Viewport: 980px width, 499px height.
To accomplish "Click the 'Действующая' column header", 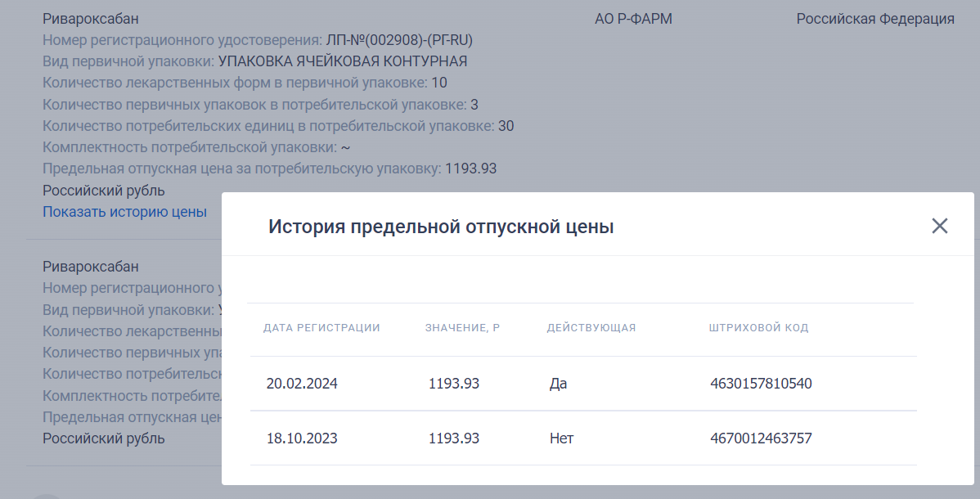I will click(591, 328).
